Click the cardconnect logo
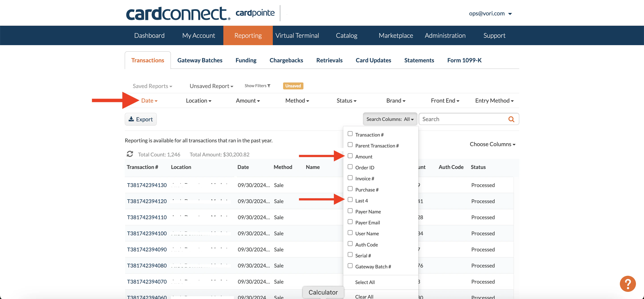The width and height of the screenshot is (644, 299). pyautogui.click(x=178, y=13)
